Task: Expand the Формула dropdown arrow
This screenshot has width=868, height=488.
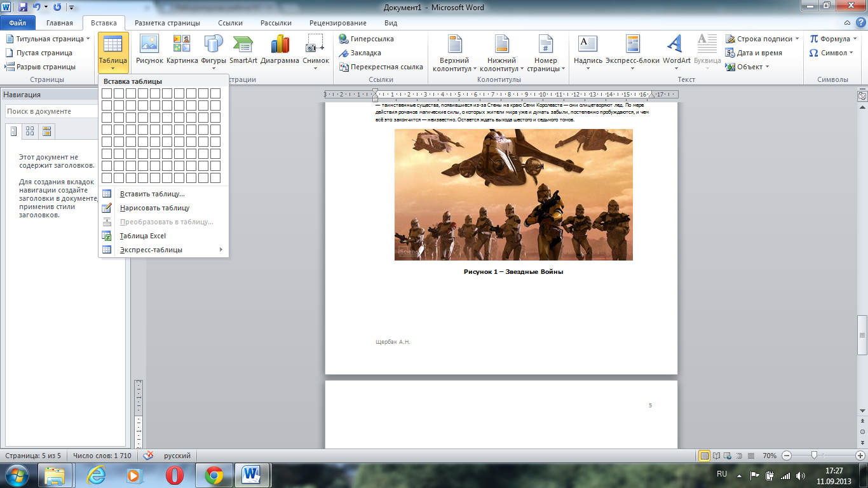Action: [855, 39]
